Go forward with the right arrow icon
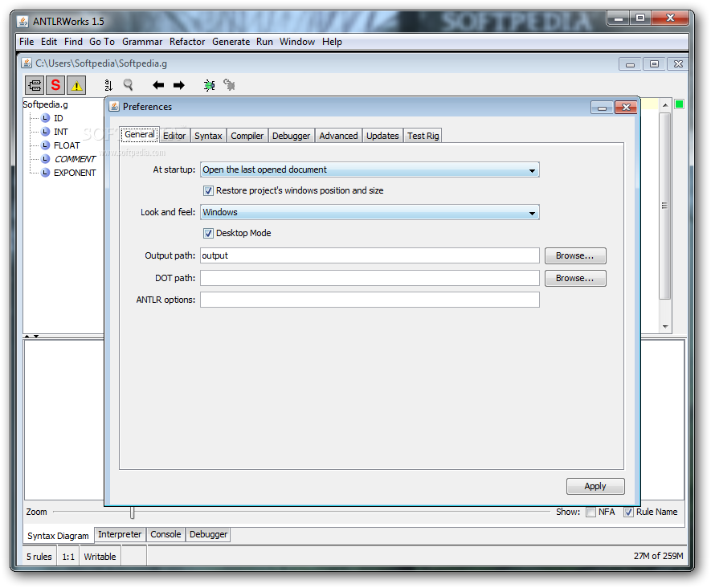The height and width of the screenshot is (588, 711). [x=179, y=85]
